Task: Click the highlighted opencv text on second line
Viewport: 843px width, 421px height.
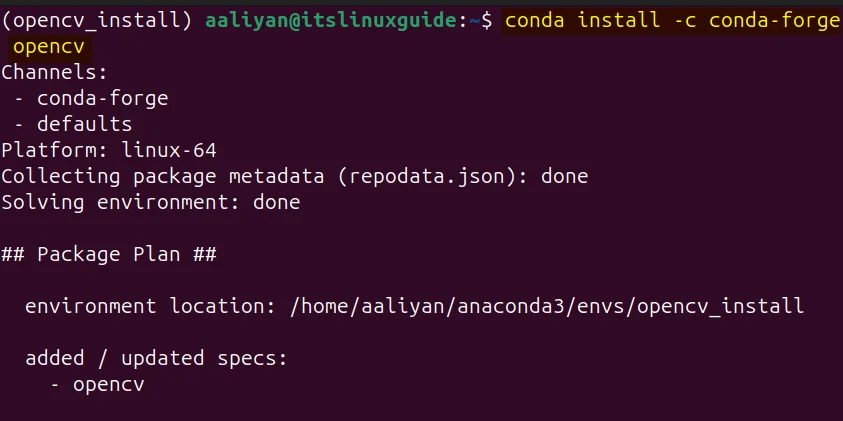Action: tap(49, 47)
